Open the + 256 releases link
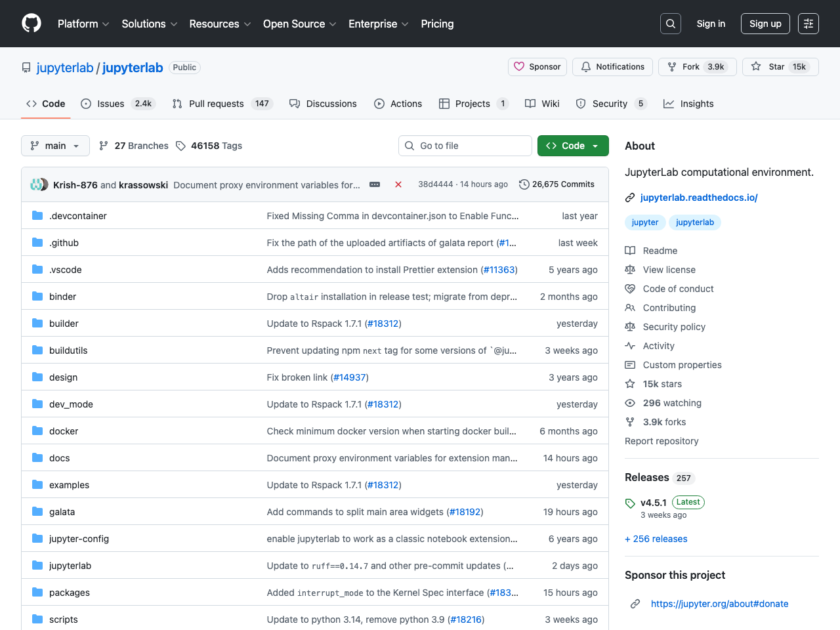Image resolution: width=840 pixels, height=630 pixels. coord(656,539)
